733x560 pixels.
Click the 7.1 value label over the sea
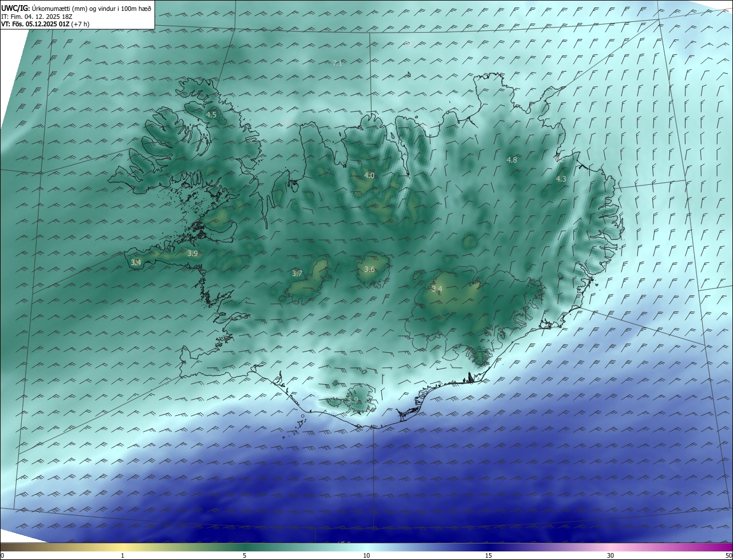(337, 64)
